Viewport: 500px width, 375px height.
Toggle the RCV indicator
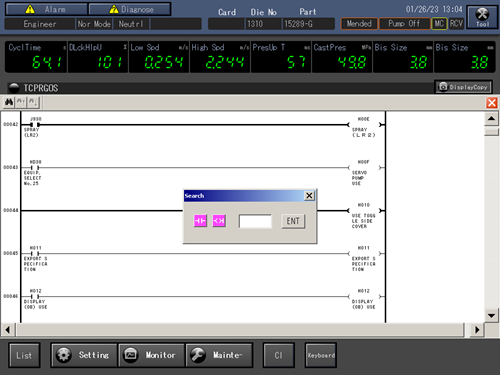coord(456,23)
